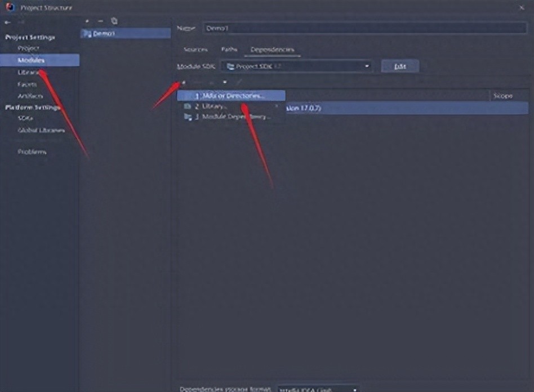The image size is (534, 392).
Task: Click the Scope column header
Action: pos(502,96)
